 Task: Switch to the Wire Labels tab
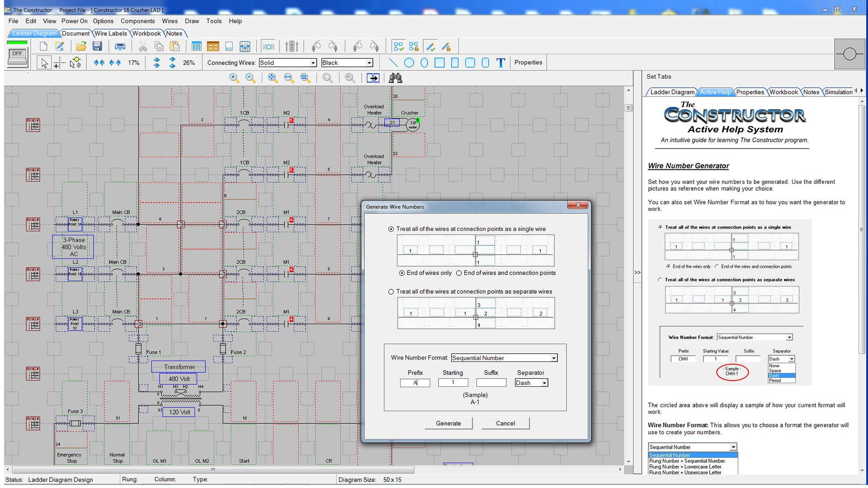pyautogui.click(x=110, y=33)
